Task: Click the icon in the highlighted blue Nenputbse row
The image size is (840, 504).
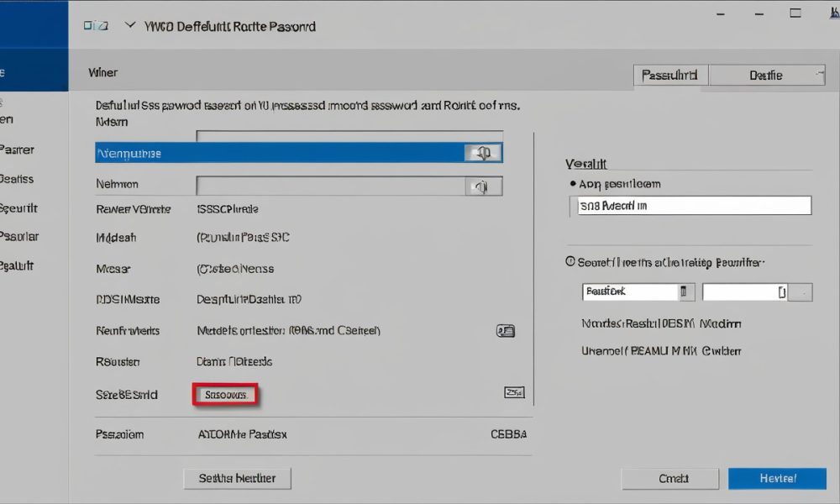Action: point(483,153)
